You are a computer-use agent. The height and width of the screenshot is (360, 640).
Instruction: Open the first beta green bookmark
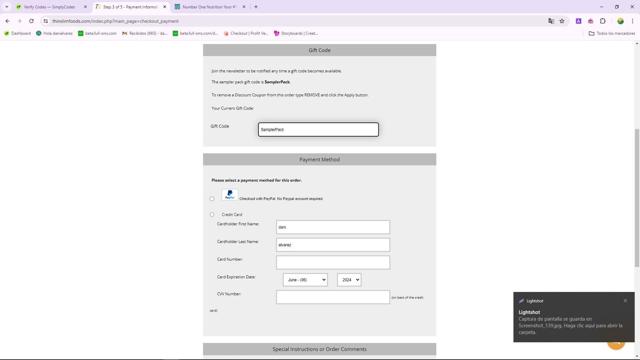pyautogui.click(x=97, y=33)
